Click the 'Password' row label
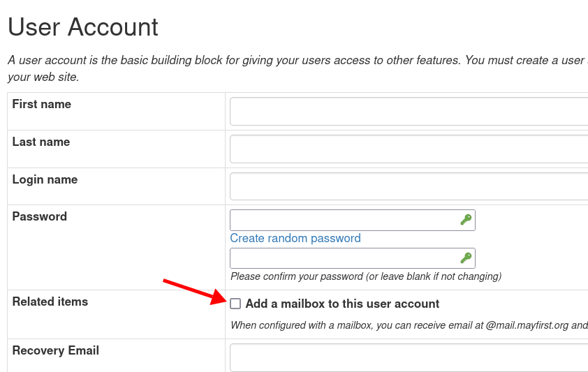 tap(40, 216)
